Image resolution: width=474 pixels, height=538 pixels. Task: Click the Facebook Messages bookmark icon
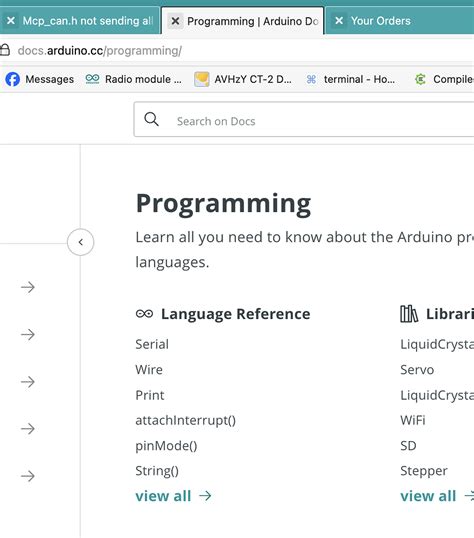pos(13,79)
